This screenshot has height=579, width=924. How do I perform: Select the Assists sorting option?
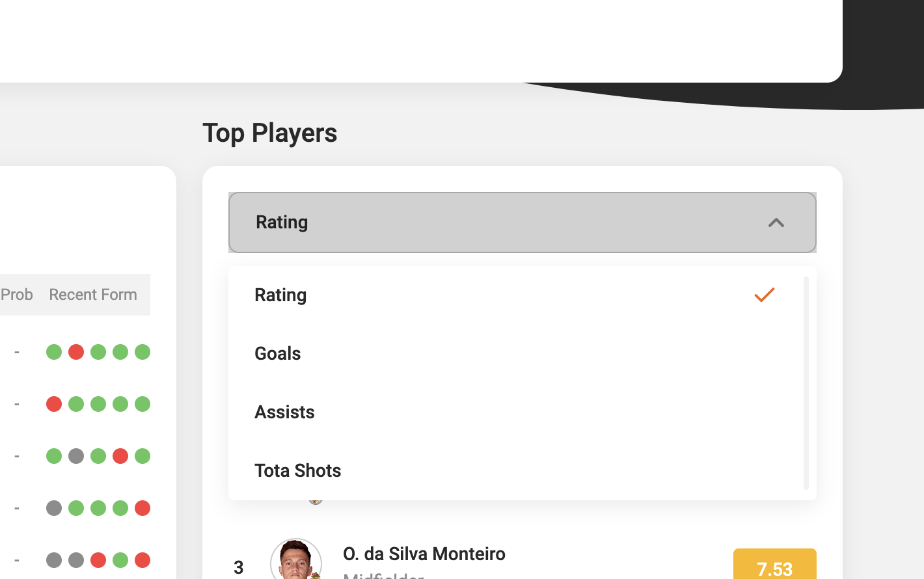[x=284, y=412]
